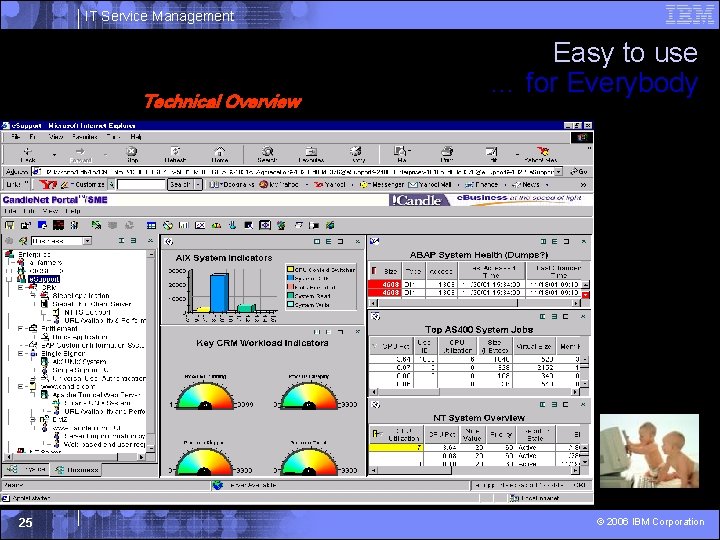Click the Stop button in browser toolbar
This screenshot has width=720, height=540.
coord(132,154)
